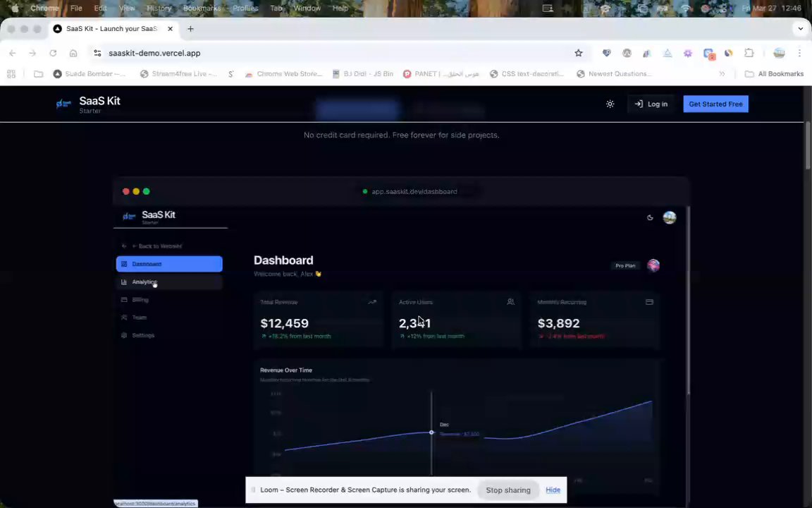Screen dimensions: 812x508
Task: Open the CSS text-decorati... bookmark
Action: 527,74
